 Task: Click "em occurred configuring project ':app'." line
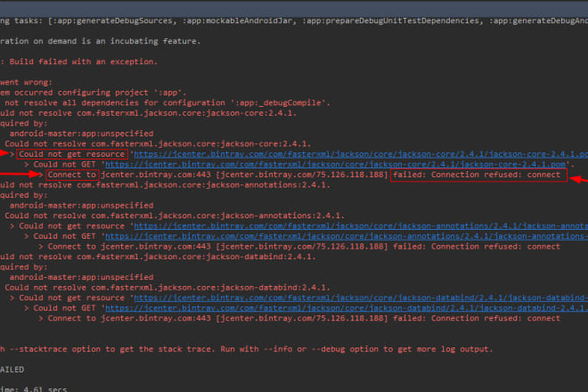(x=93, y=93)
